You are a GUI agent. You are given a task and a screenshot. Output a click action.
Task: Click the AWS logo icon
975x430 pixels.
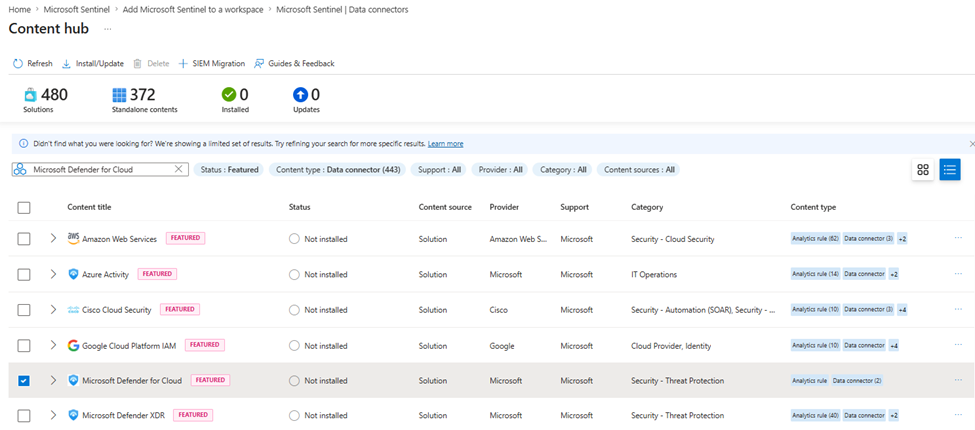(73, 239)
